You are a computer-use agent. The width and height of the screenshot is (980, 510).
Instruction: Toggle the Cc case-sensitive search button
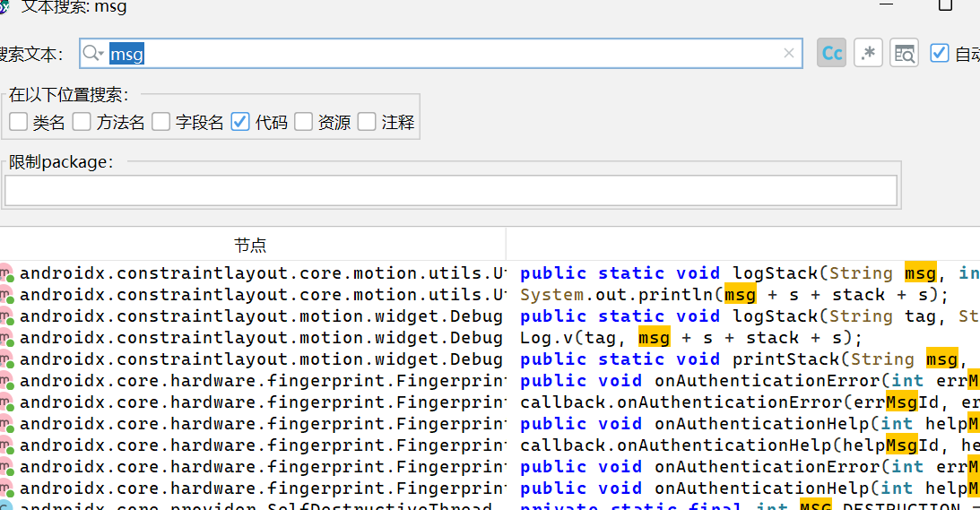pyautogui.click(x=831, y=53)
